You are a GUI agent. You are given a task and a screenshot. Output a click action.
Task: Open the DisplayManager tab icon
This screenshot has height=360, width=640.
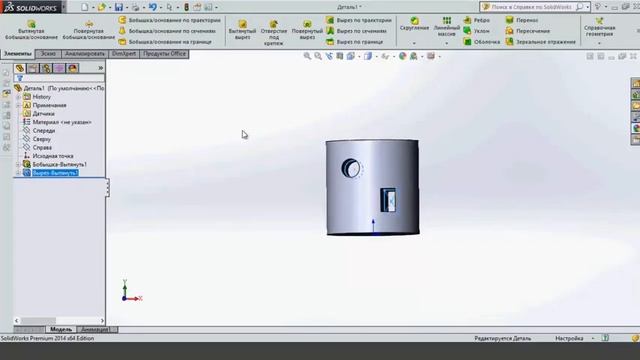(73, 68)
